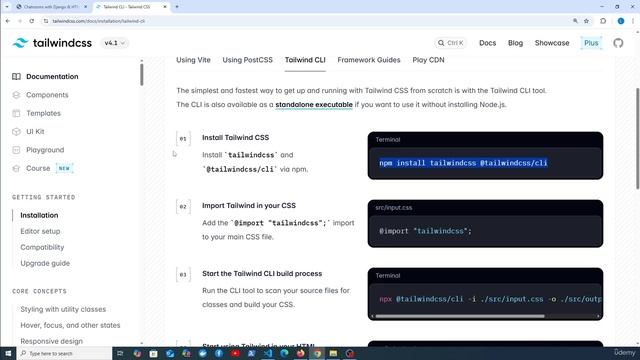The height and width of the screenshot is (360, 640).
Task: Switch to the Framework Guides tab
Action: tap(369, 60)
